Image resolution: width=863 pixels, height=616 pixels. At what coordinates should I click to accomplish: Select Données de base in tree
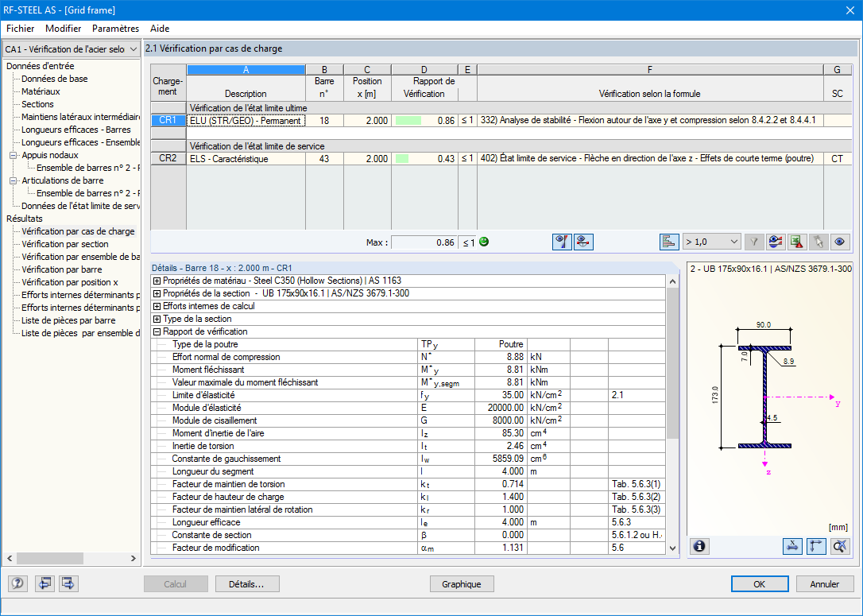[x=55, y=79]
